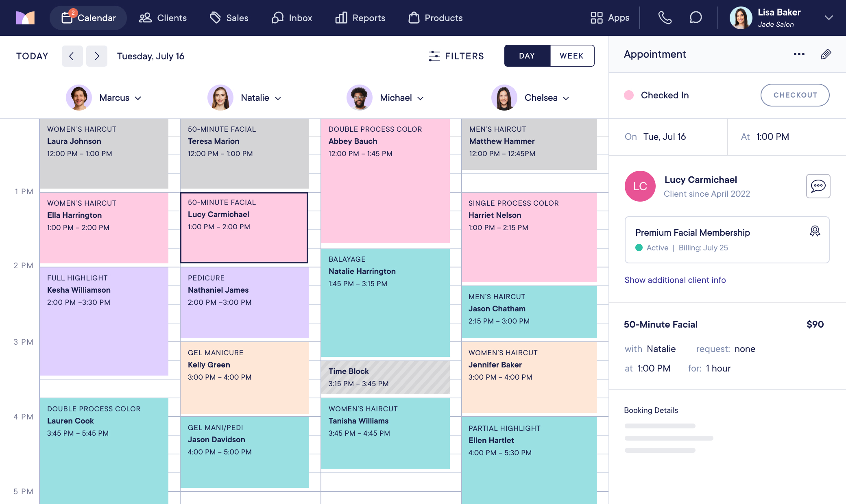Viewport: 846px width, 504px height.
Task: Go to next day arrow
Action: (x=97, y=56)
